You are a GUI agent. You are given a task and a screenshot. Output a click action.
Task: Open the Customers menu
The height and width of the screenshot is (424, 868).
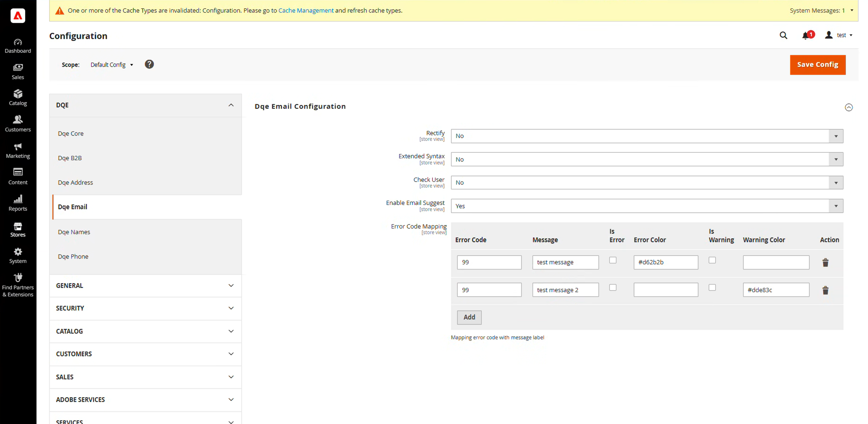[x=18, y=124]
